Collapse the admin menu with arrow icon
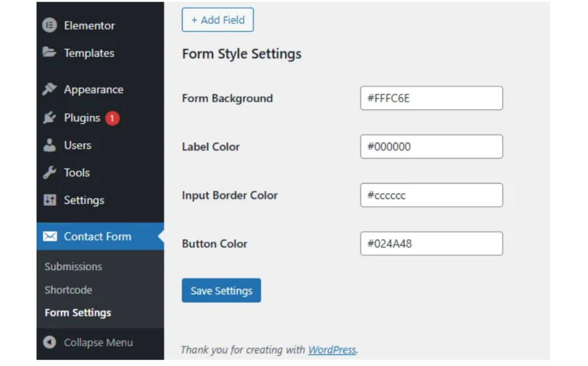Image resolution: width=588 pixels, height=366 pixels. [x=50, y=342]
